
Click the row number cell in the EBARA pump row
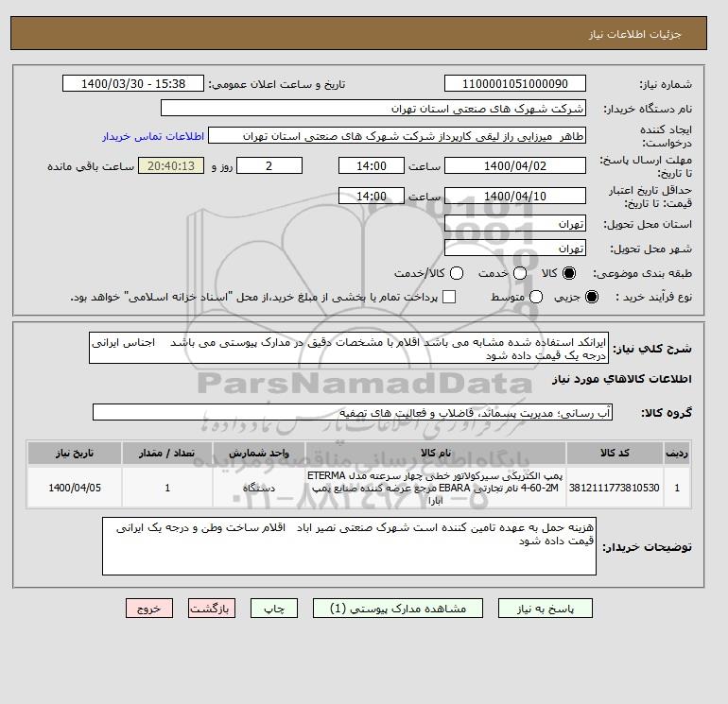(x=677, y=488)
